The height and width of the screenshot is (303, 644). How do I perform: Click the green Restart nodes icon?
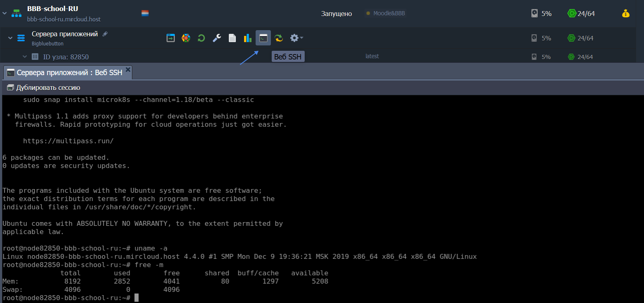[x=201, y=38]
